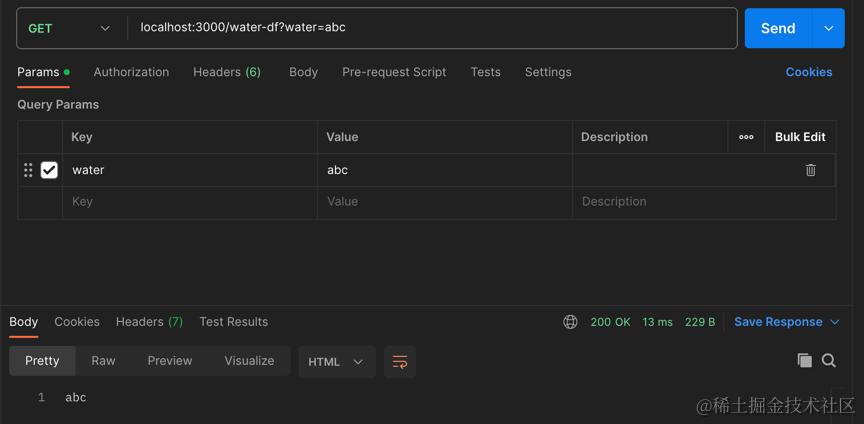Viewport: 864px width, 424px height.
Task: Click the drag handle of water row
Action: 28,170
